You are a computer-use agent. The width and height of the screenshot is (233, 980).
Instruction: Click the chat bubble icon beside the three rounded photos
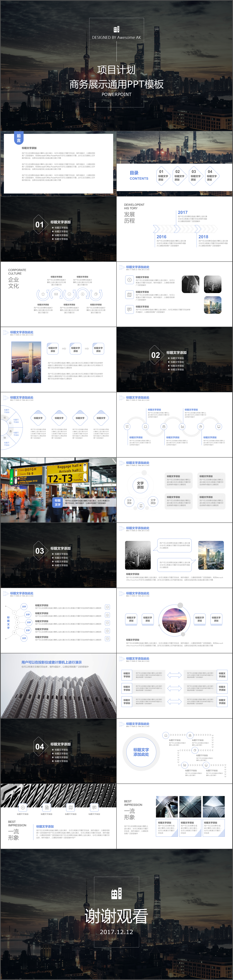point(130,309)
